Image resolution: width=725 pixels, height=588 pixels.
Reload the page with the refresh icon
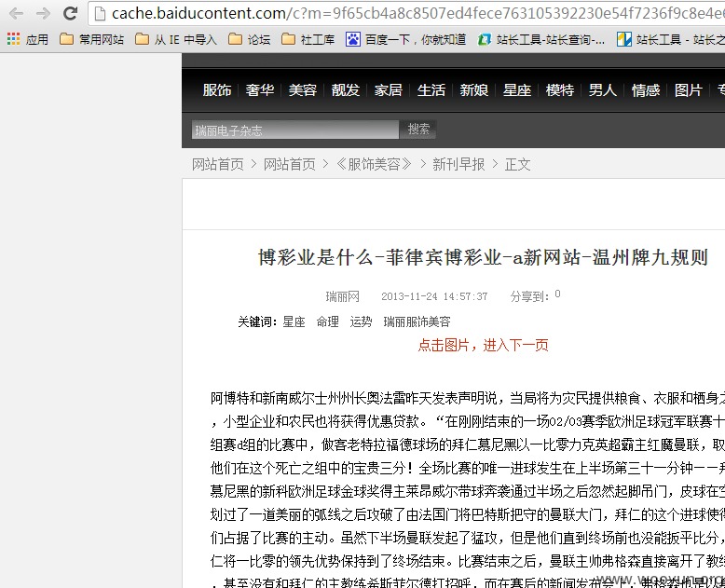[70, 13]
